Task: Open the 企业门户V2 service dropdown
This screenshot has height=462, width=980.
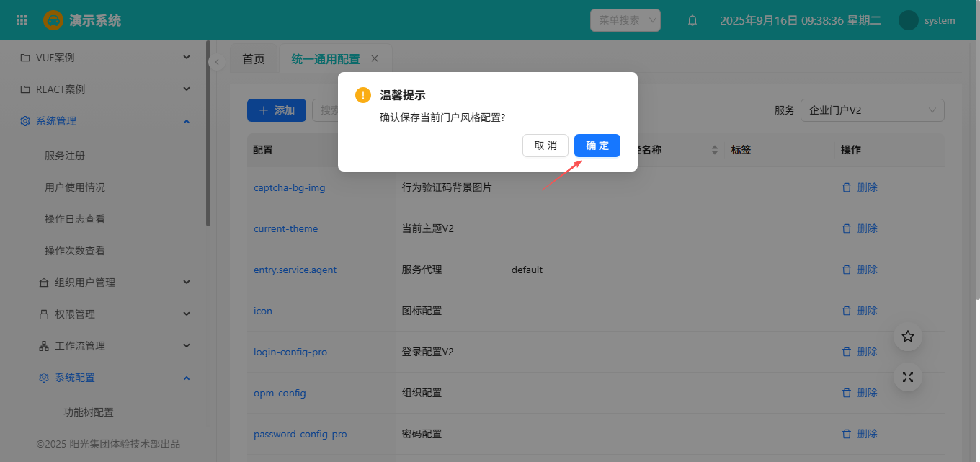Action: (872, 110)
